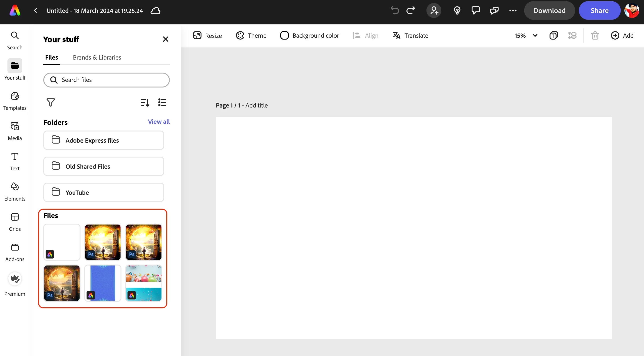
Task: Open the lightbulb tips icon
Action: tap(457, 10)
